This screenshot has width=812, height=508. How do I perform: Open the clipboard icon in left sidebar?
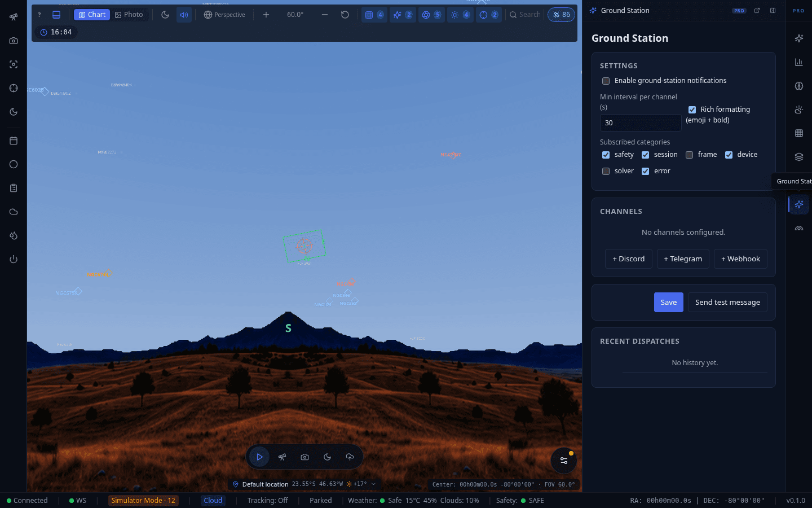click(14, 188)
